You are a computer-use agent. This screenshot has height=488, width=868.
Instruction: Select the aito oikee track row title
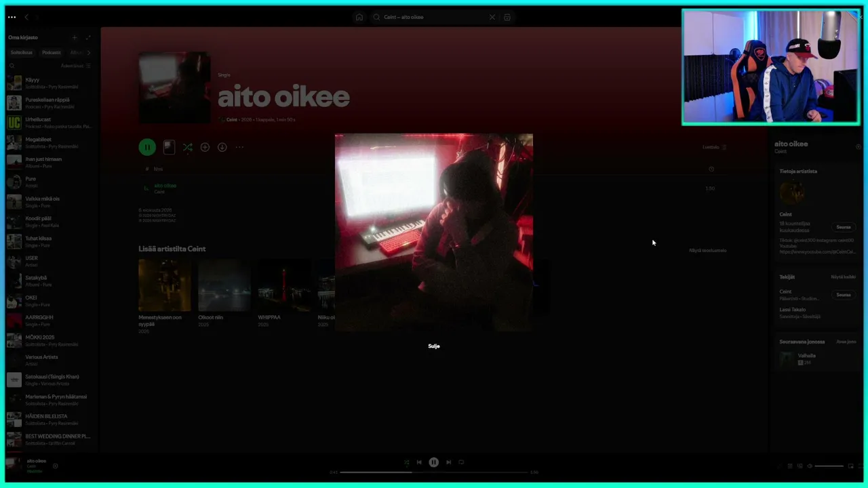pos(165,185)
